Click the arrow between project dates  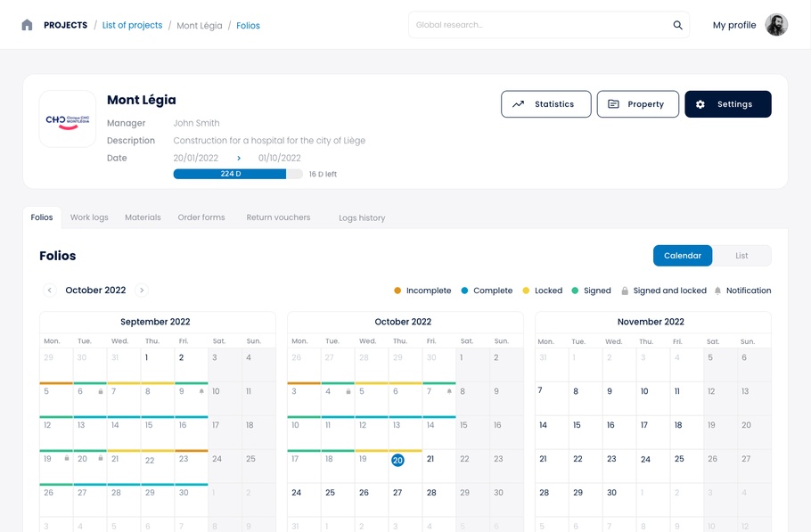click(x=239, y=159)
